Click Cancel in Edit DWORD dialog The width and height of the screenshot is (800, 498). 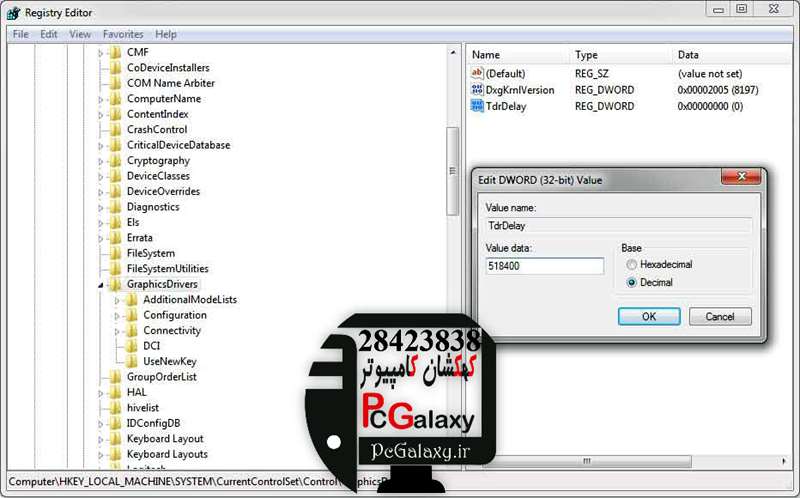click(x=720, y=316)
